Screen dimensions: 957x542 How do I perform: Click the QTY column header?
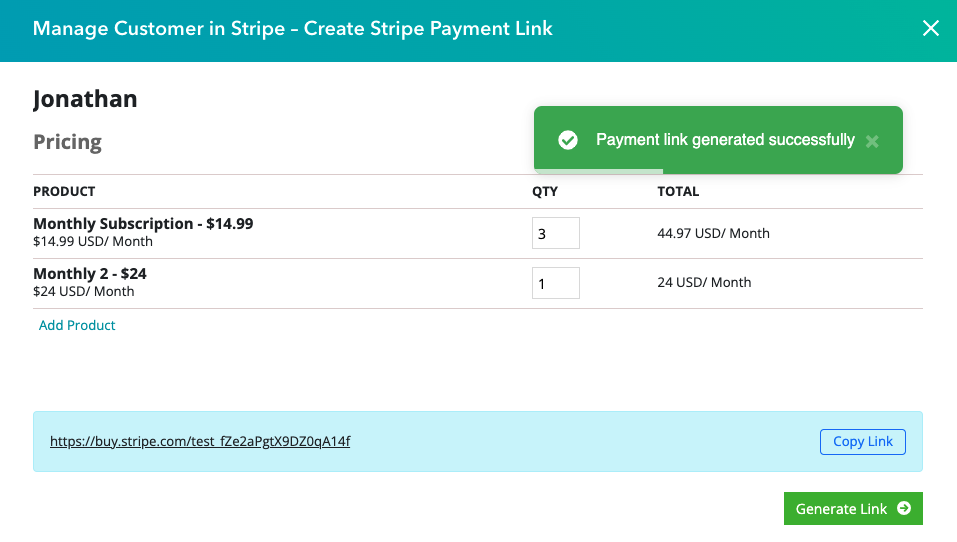click(x=545, y=191)
